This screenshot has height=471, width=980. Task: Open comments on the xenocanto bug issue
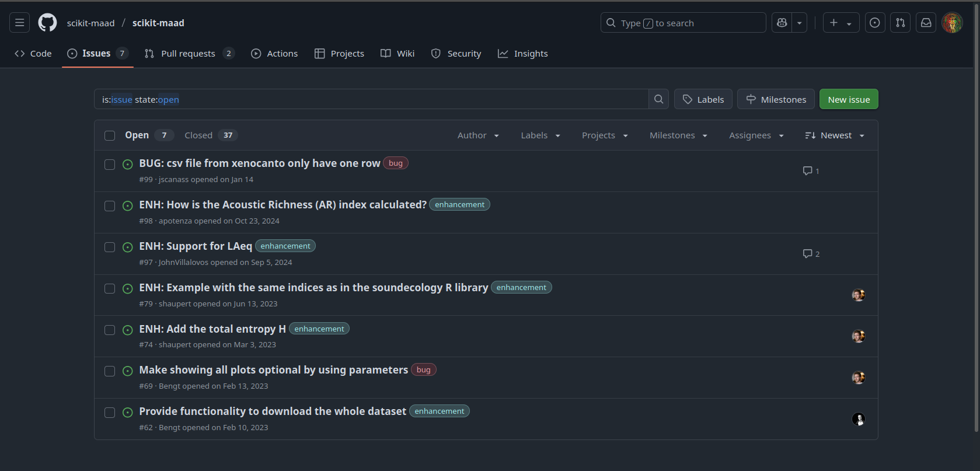pos(811,171)
